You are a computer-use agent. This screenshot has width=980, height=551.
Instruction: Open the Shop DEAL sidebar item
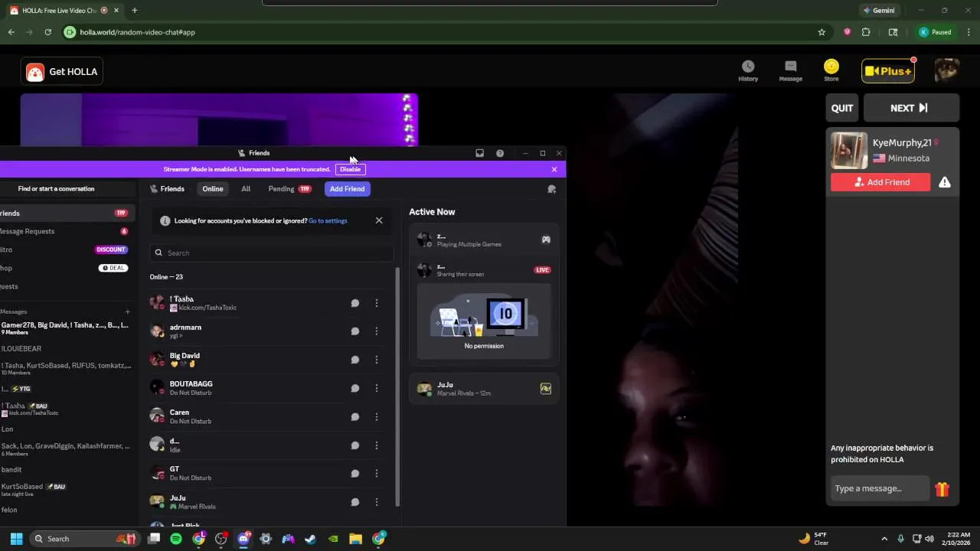(66, 268)
